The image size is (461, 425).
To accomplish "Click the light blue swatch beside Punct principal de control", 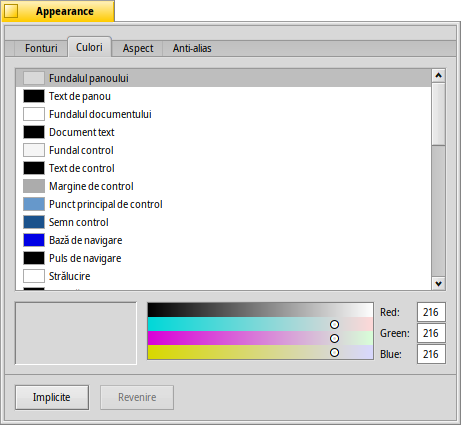I will (x=34, y=204).
